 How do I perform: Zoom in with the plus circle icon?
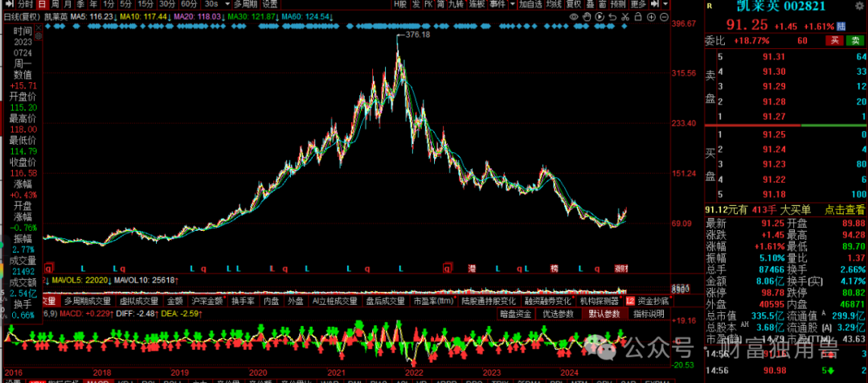651,17
